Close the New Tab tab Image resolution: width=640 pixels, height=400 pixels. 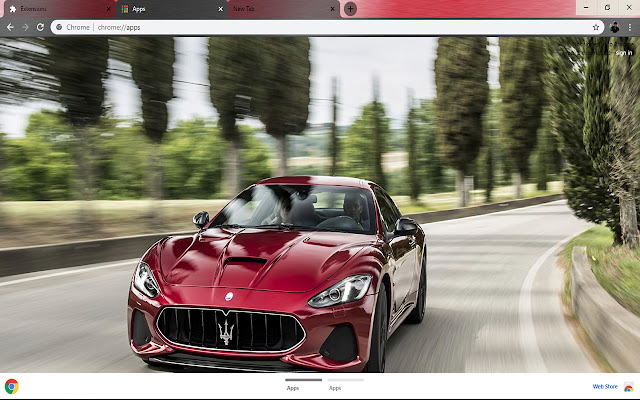(x=332, y=9)
